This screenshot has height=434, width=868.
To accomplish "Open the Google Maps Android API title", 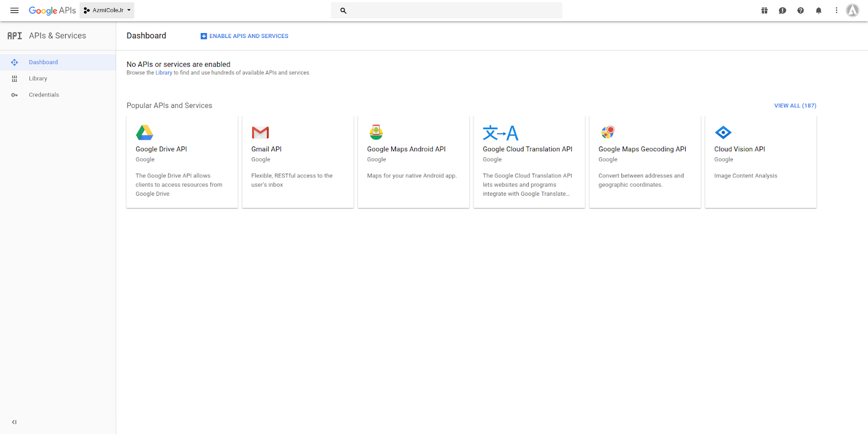I will pos(406,149).
